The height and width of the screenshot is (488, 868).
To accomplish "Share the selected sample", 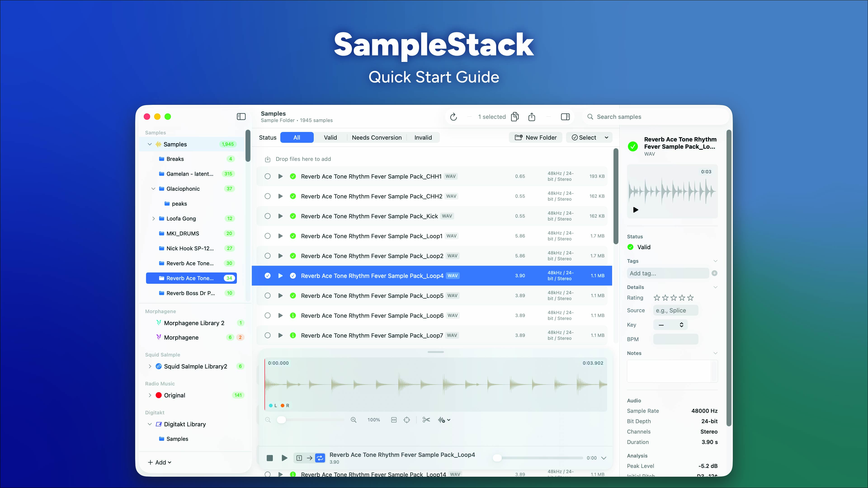I will coord(532,117).
